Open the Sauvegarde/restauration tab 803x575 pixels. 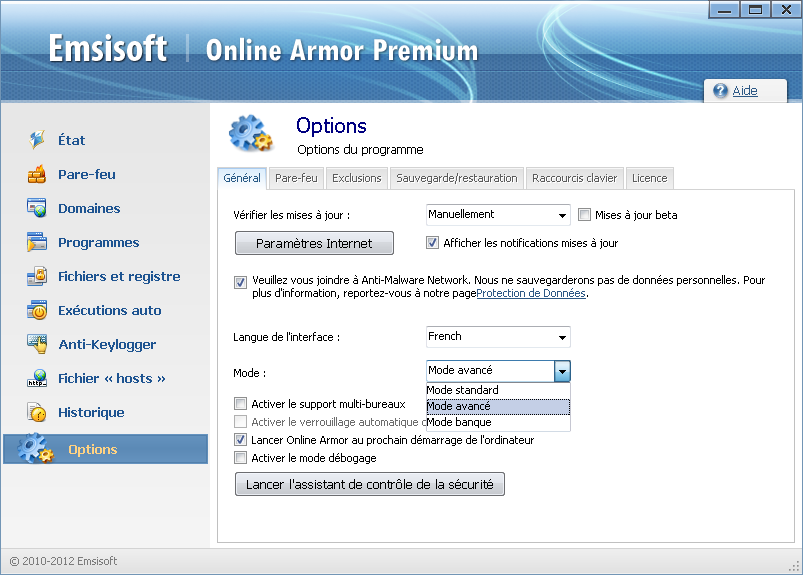[x=456, y=178]
